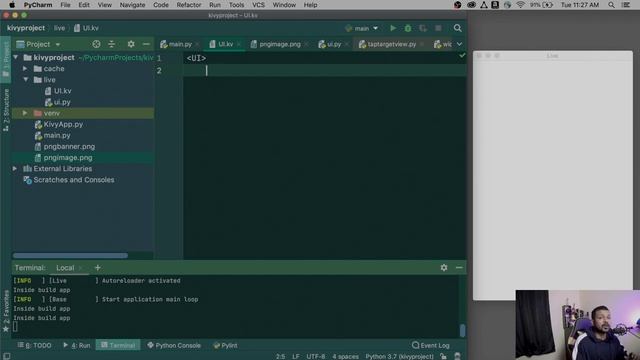The height and width of the screenshot is (360, 640).
Task: Click the Wi-Fi status icon
Action: click(520, 5)
